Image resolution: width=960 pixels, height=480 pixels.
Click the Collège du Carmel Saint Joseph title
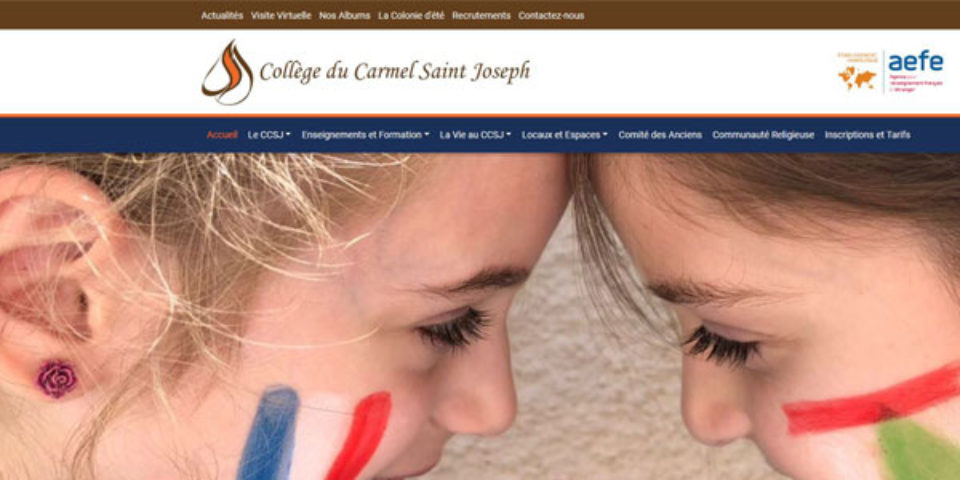click(x=395, y=72)
